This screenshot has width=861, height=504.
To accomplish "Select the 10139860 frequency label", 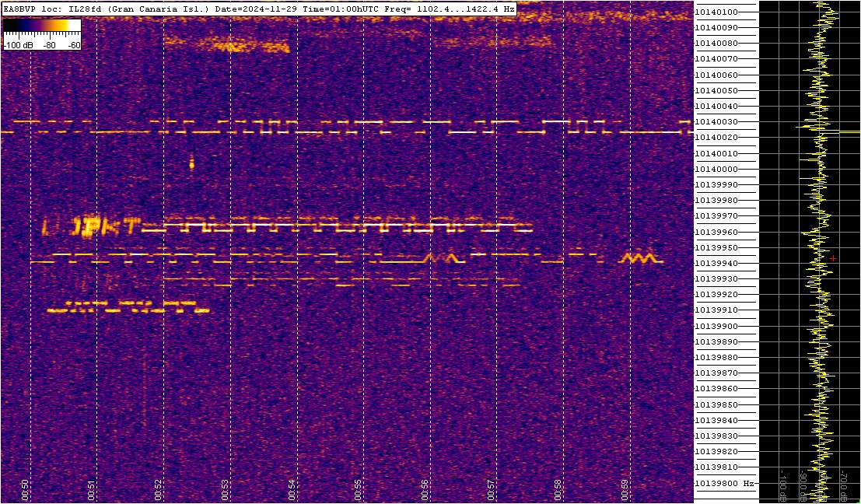I will click(x=715, y=389).
